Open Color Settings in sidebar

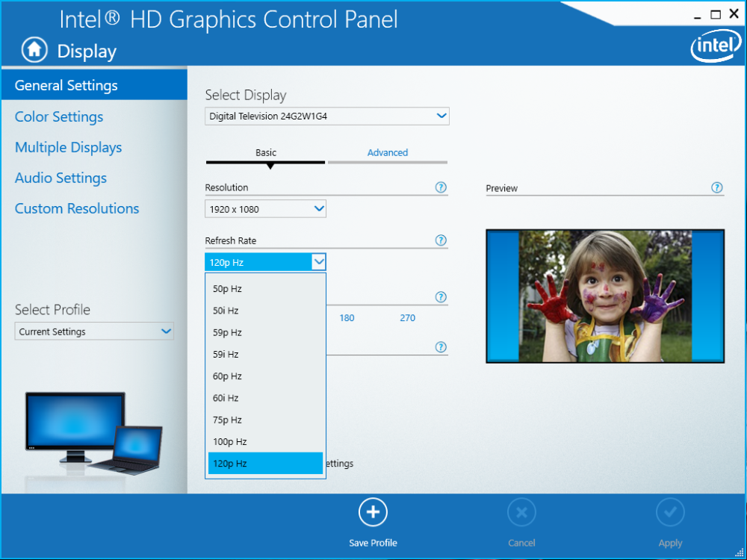[59, 116]
